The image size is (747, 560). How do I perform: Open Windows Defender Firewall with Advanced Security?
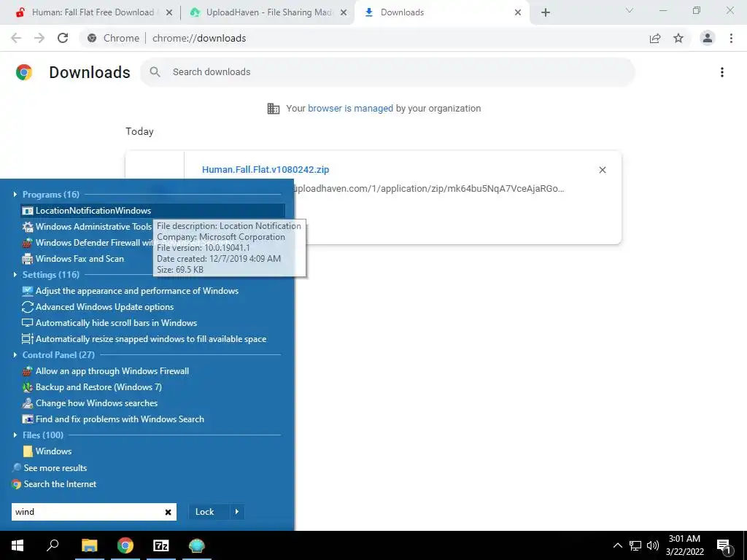pyautogui.click(x=88, y=243)
